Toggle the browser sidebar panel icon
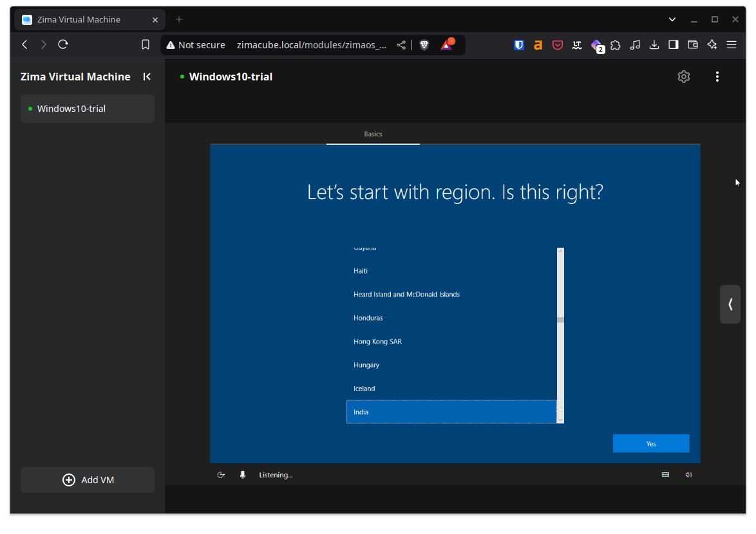756x534 pixels. [x=673, y=45]
